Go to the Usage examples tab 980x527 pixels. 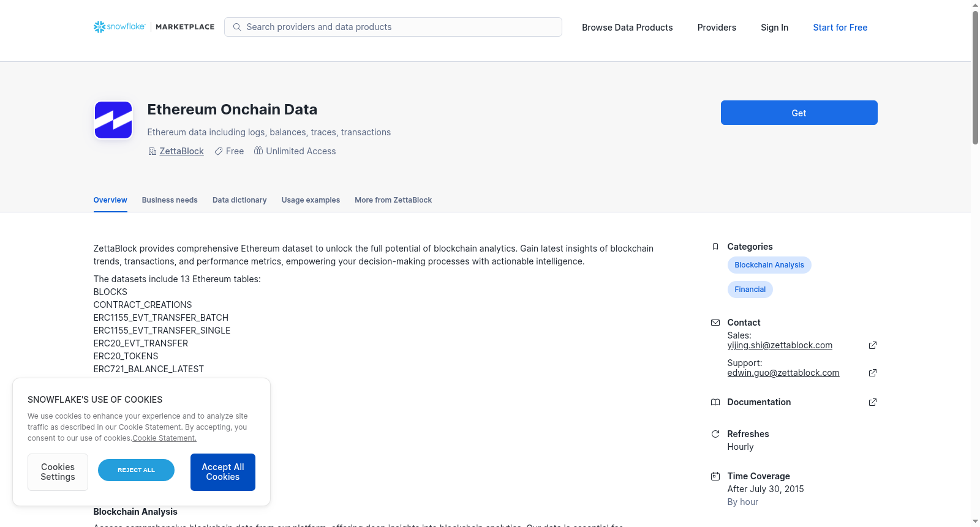coord(311,200)
